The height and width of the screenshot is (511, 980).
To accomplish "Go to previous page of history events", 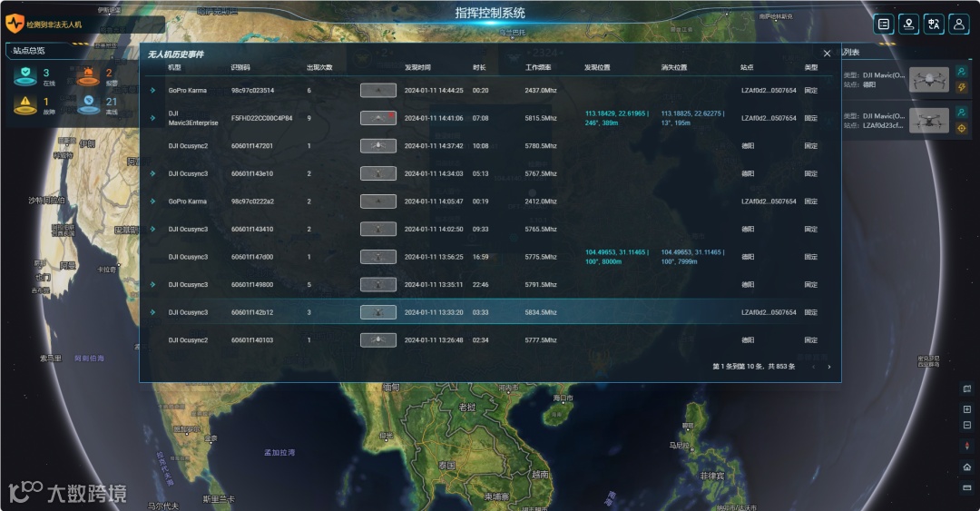I will pyautogui.click(x=813, y=367).
